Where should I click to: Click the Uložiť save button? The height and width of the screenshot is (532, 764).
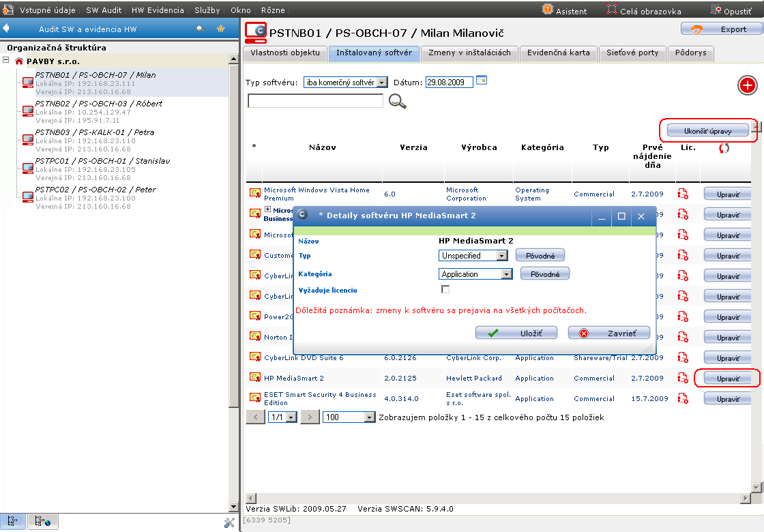click(516, 334)
